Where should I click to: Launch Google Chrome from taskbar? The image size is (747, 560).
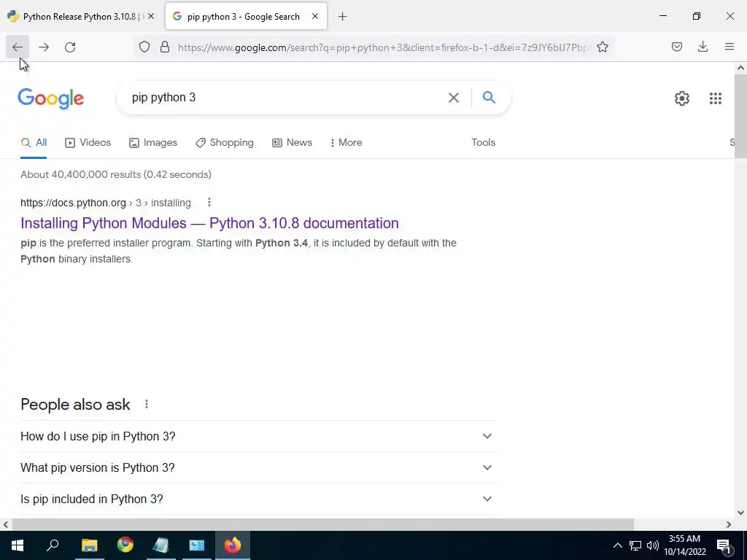click(x=125, y=545)
